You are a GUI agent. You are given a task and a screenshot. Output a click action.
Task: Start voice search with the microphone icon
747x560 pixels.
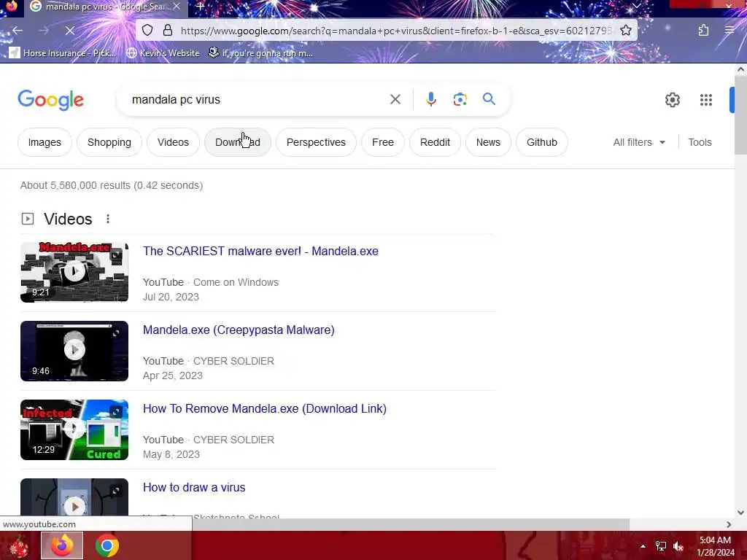(x=430, y=99)
